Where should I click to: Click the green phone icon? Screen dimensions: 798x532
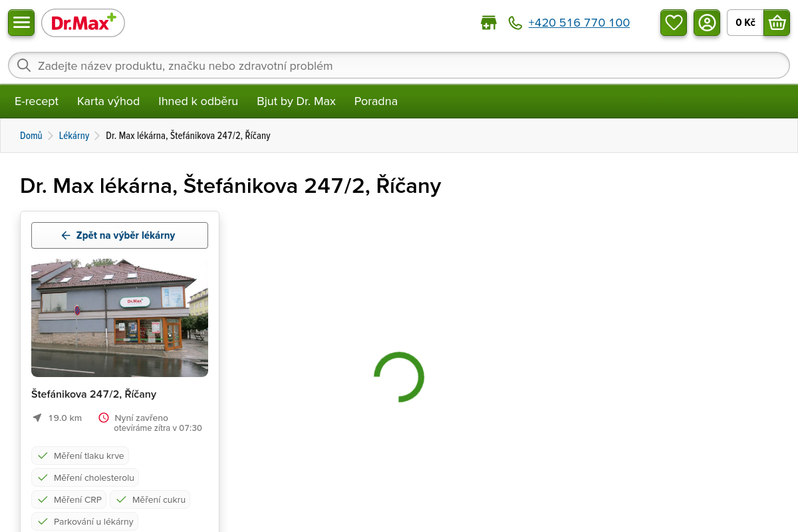(x=515, y=23)
